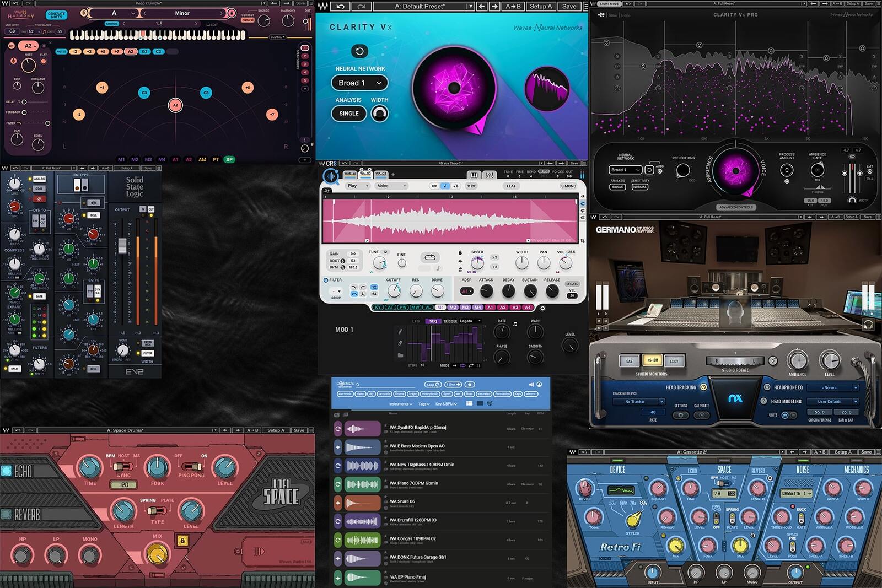
Task: Toggle the Spring/Plate TYPE switch in Lofi Space
Action: (x=157, y=511)
